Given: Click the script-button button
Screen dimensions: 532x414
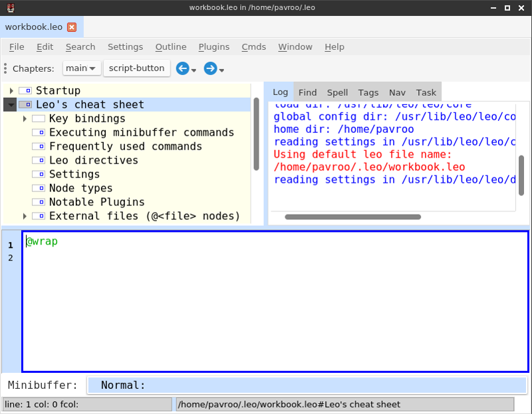Looking at the screenshot, I should coord(137,68).
